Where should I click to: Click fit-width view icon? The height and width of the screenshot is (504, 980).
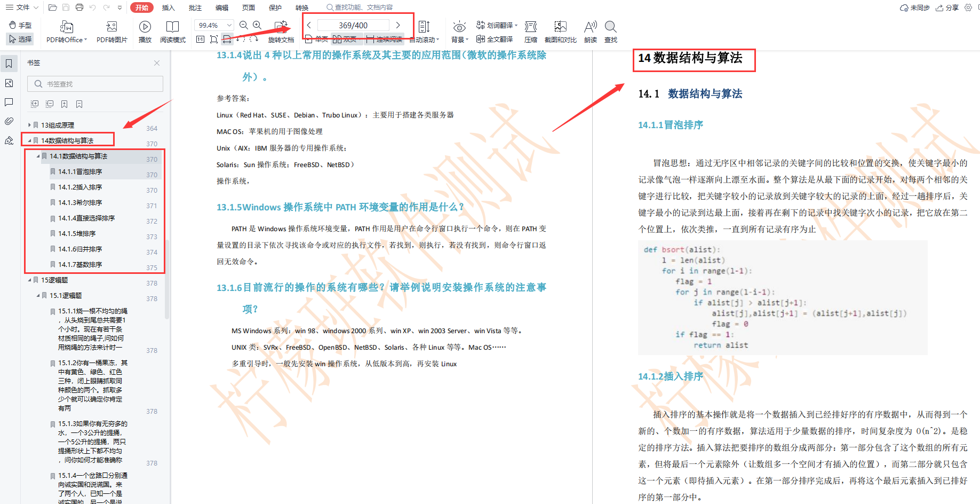pyautogui.click(x=227, y=39)
